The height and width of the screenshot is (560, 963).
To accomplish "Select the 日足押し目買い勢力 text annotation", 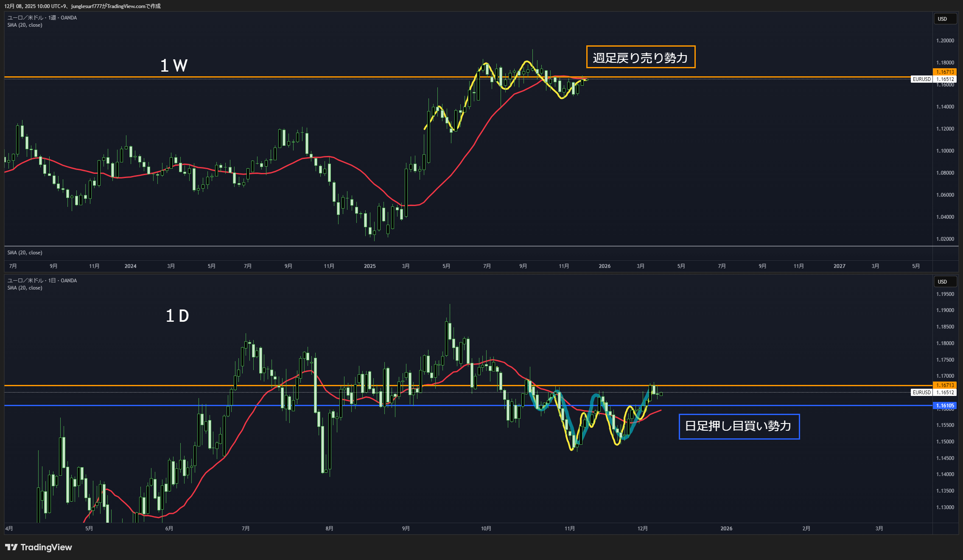I will click(x=739, y=426).
